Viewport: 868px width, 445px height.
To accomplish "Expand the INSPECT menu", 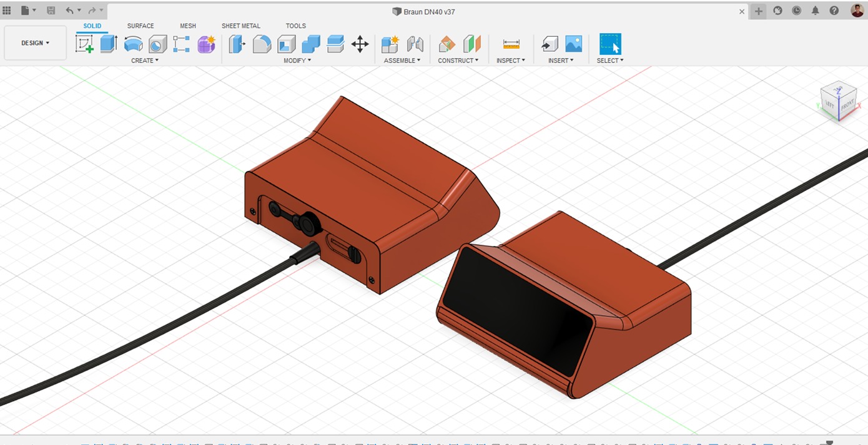I will [511, 61].
